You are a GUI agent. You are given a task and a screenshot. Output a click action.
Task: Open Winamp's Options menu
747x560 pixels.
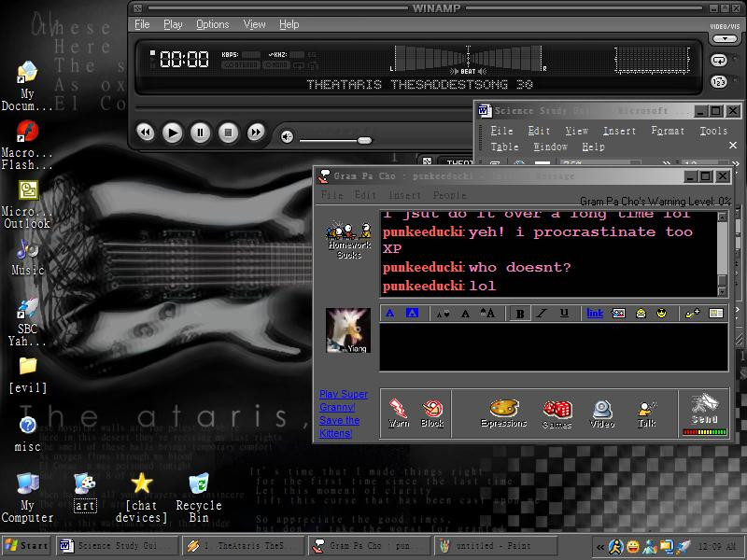(x=213, y=24)
